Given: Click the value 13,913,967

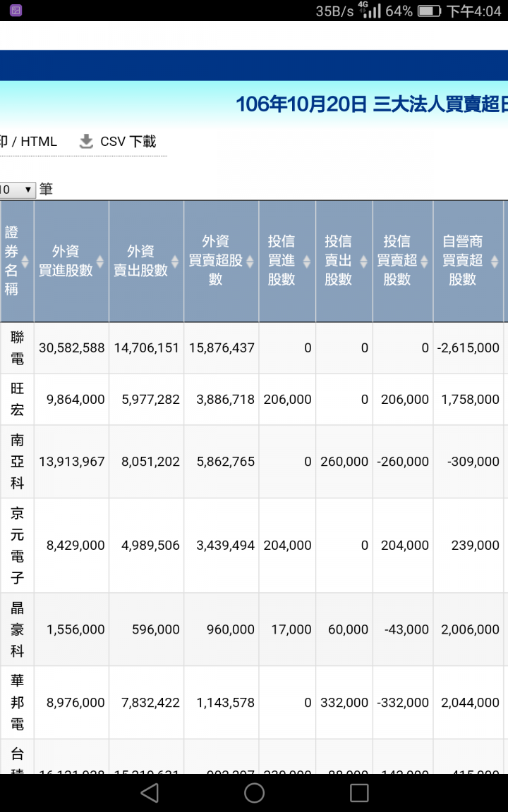Looking at the screenshot, I should 71,462.
